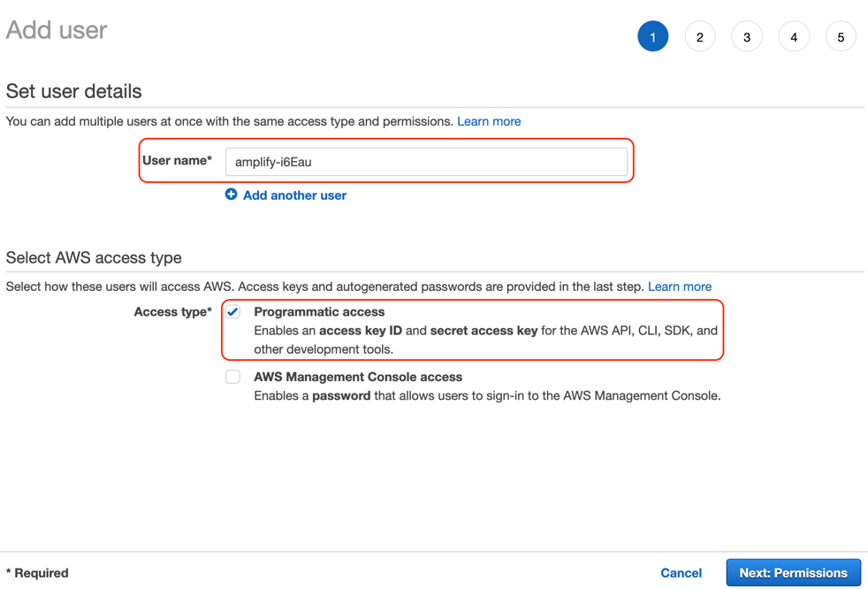Click the Set user details heading
The image size is (868, 589).
(x=73, y=91)
